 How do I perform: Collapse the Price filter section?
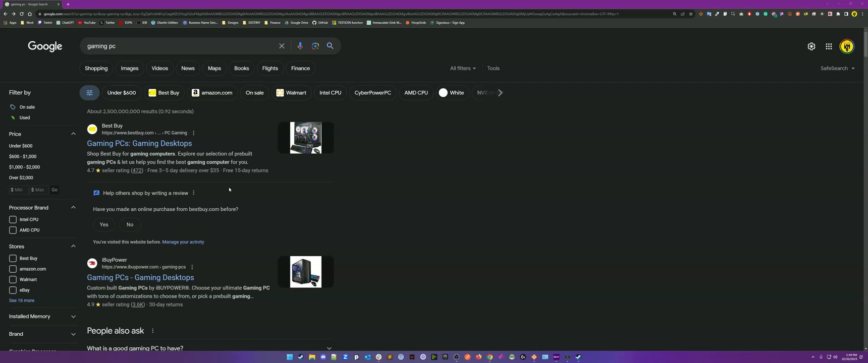coord(73,134)
